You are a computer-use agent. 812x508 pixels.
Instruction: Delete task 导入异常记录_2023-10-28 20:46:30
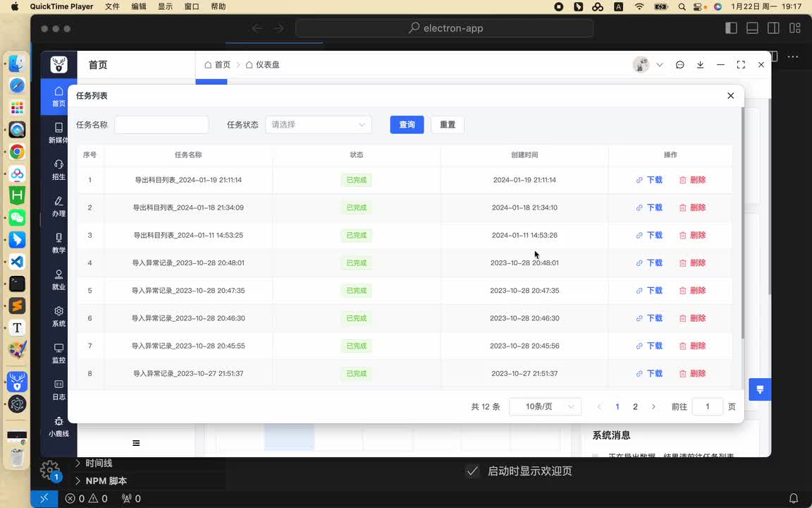pyautogui.click(x=692, y=317)
